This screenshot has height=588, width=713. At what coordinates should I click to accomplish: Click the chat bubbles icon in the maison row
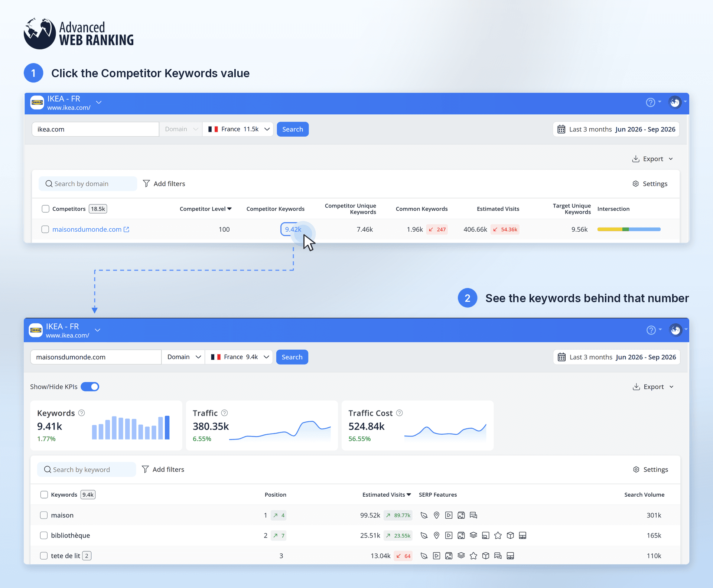tap(473, 515)
